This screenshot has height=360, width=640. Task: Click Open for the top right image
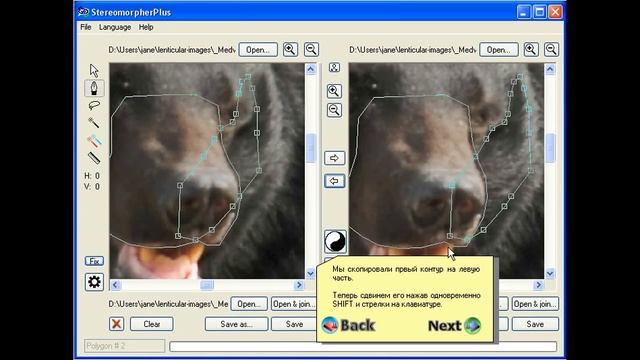pyautogui.click(x=499, y=50)
